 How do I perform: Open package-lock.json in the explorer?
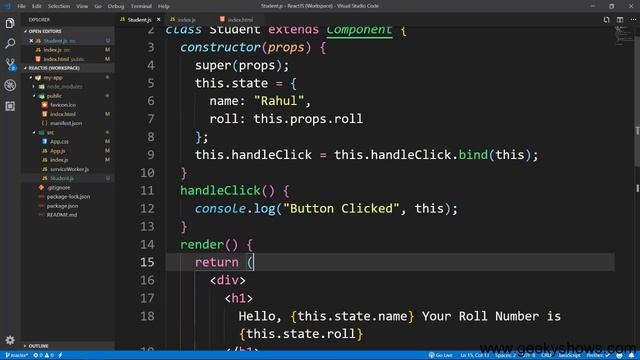(x=68, y=197)
